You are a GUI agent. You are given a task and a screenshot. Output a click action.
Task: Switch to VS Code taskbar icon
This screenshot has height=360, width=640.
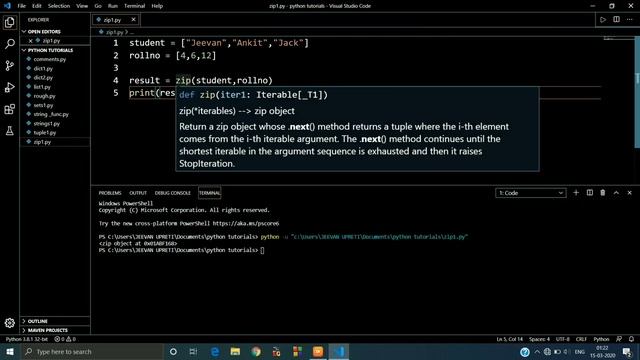[338, 351]
